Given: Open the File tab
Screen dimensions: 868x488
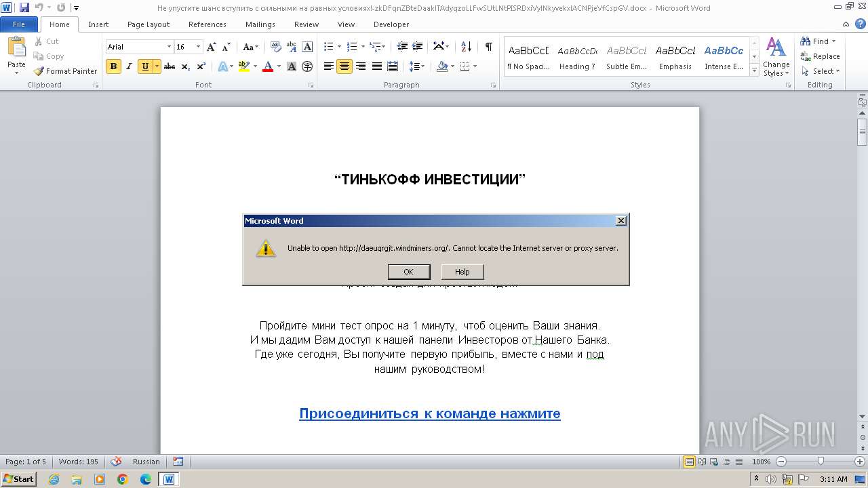Looking at the screenshot, I should (x=19, y=24).
